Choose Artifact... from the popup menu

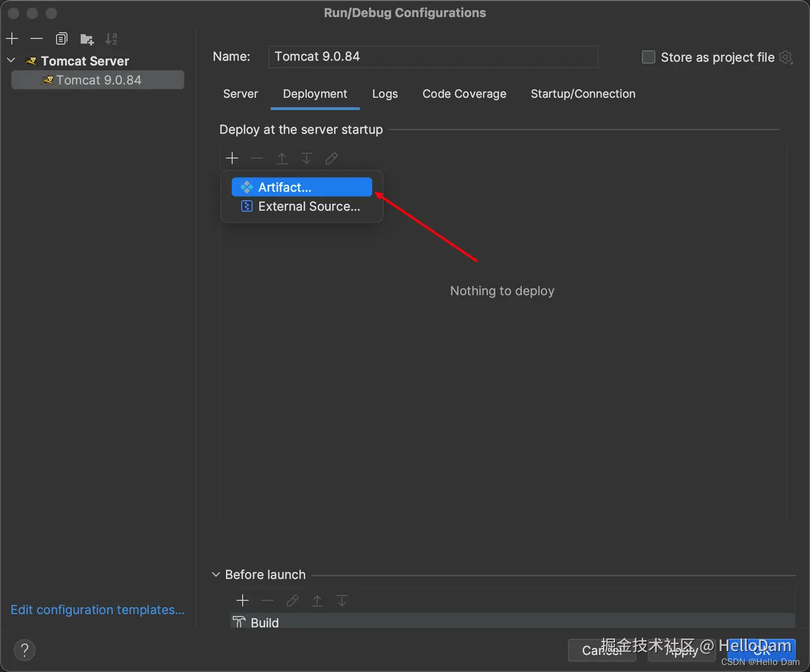(x=302, y=187)
